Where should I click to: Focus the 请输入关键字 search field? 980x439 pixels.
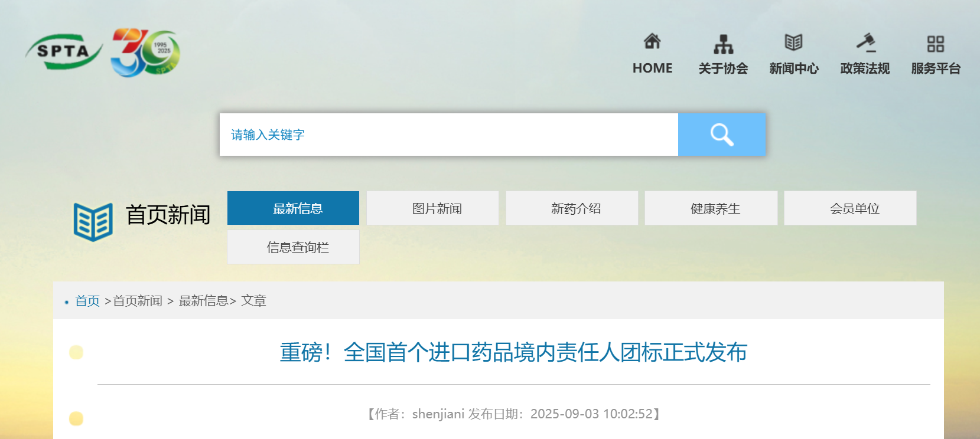point(448,135)
